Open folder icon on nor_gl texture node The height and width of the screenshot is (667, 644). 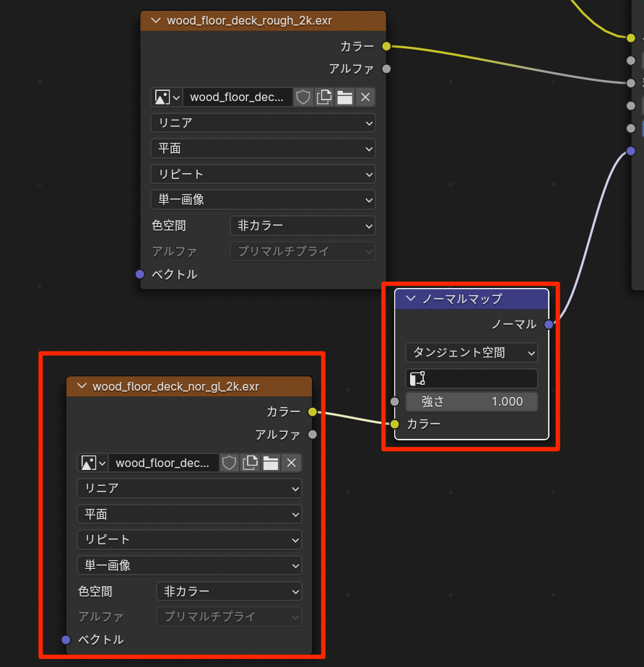271,463
